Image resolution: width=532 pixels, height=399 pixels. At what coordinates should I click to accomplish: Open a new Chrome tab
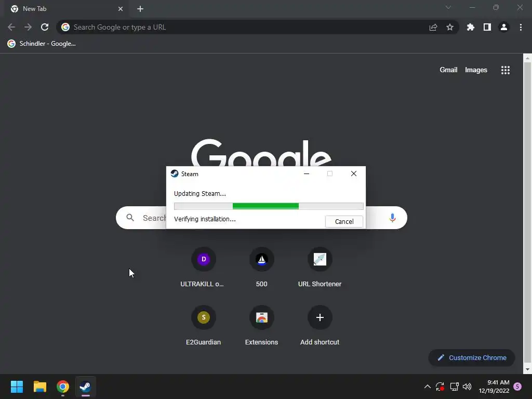click(140, 9)
